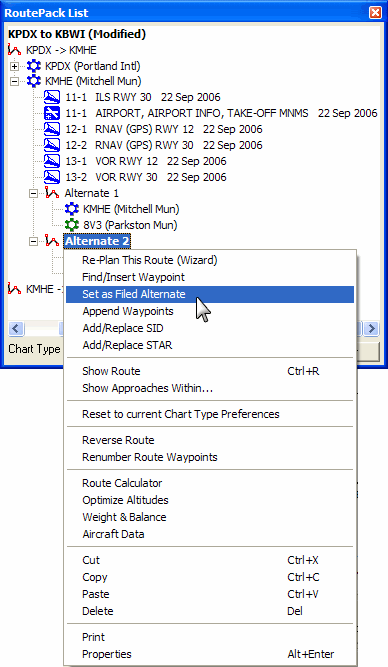Click the KPDX to KBWI (Modified) title

77,34
